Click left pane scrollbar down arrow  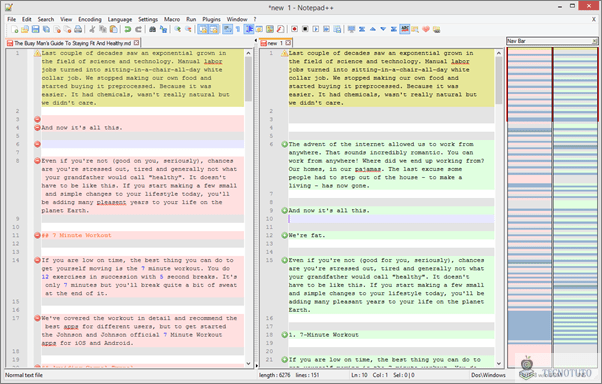[248, 363]
